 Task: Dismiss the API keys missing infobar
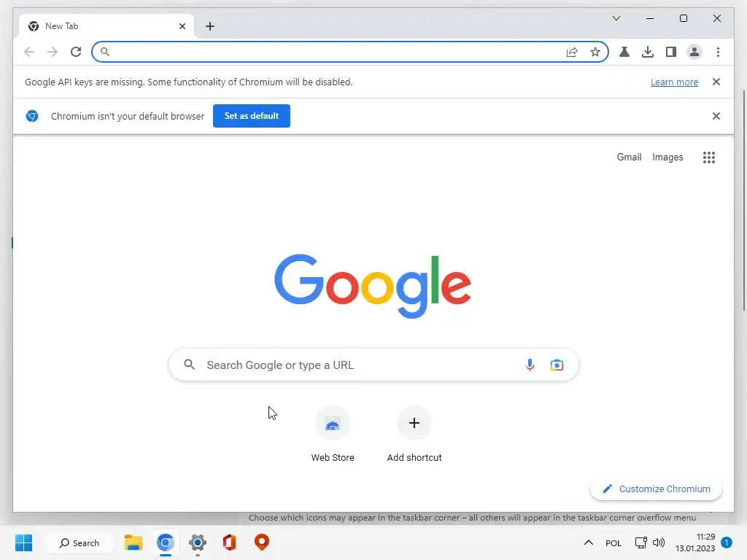point(716,82)
